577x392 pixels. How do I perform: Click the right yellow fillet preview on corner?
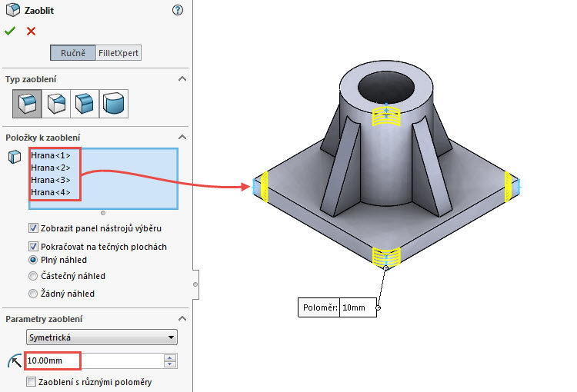(509, 187)
